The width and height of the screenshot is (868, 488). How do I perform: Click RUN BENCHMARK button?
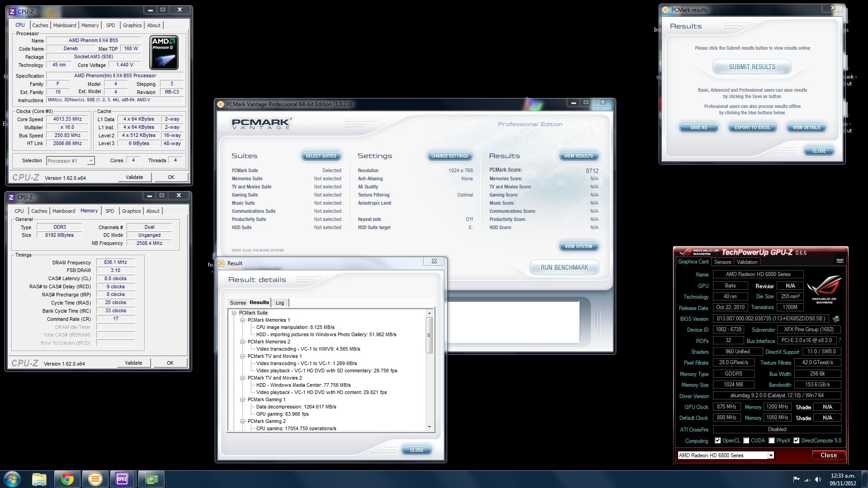click(x=564, y=267)
